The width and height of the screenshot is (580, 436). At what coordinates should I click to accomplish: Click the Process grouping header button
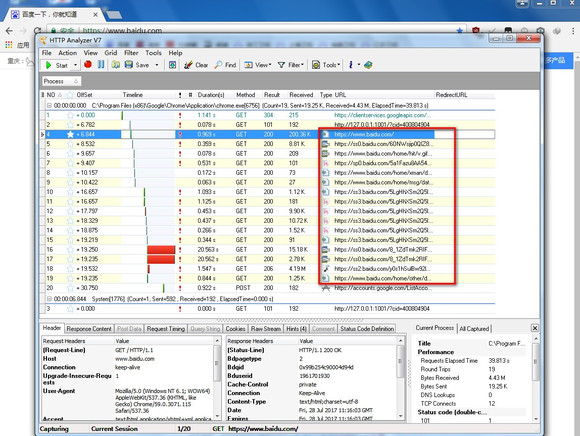(x=61, y=81)
